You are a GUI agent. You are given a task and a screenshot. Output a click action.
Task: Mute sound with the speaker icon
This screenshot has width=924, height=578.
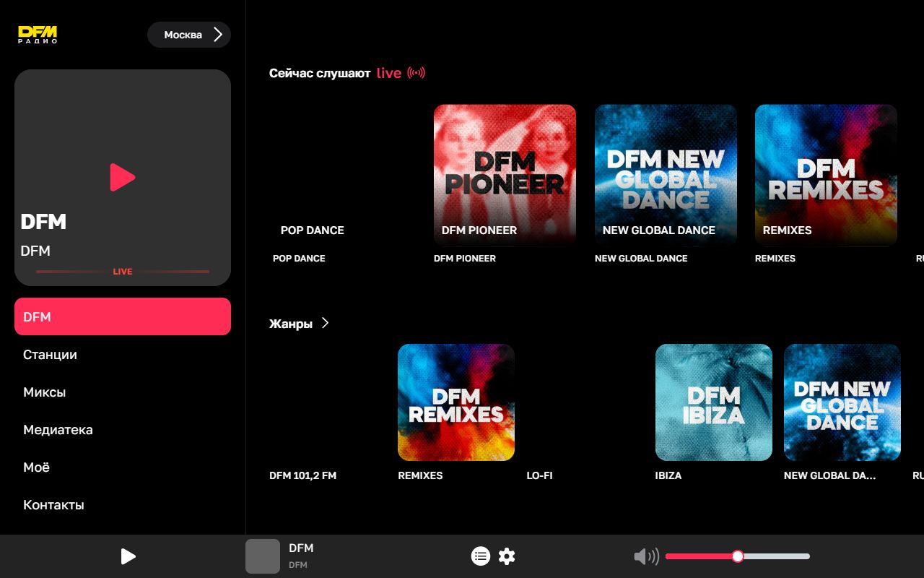click(646, 556)
